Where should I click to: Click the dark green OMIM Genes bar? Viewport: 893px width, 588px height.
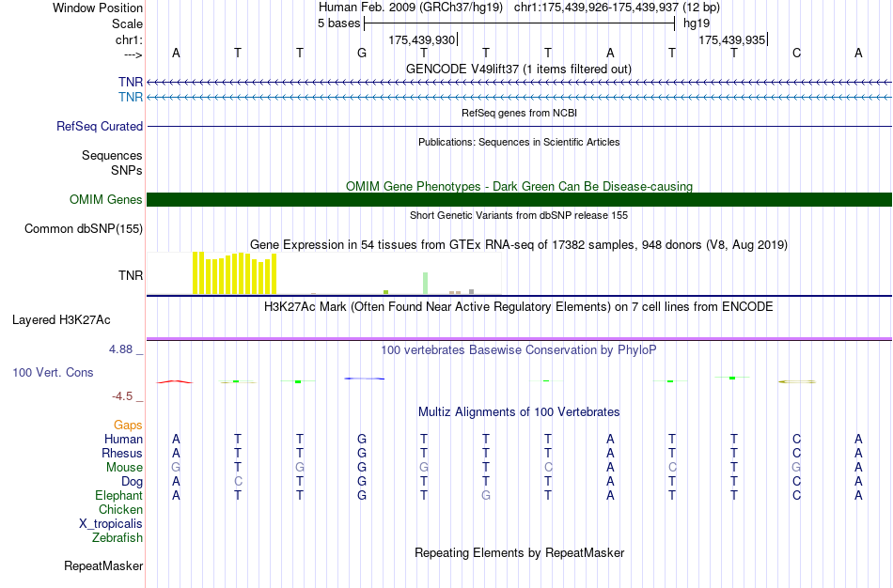519,199
